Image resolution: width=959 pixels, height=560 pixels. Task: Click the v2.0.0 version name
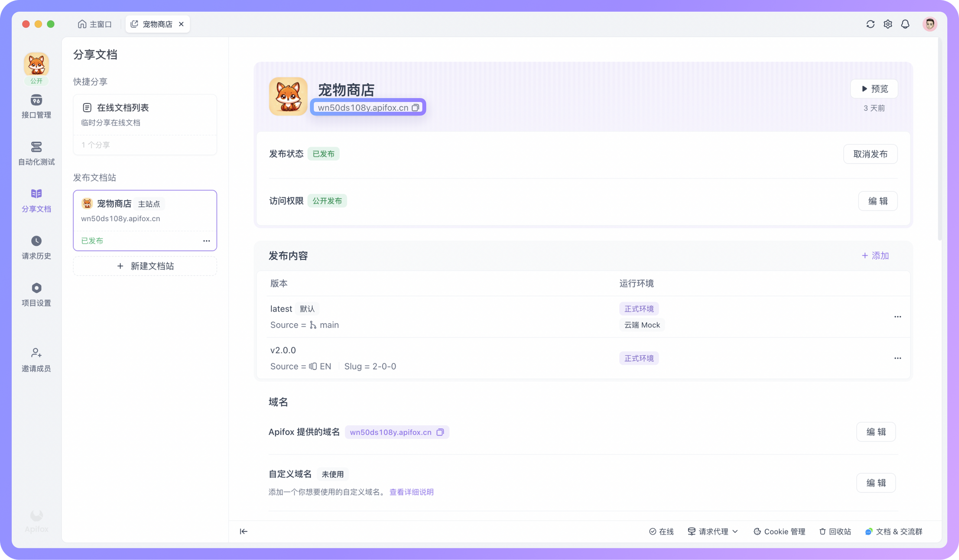coord(283,350)
